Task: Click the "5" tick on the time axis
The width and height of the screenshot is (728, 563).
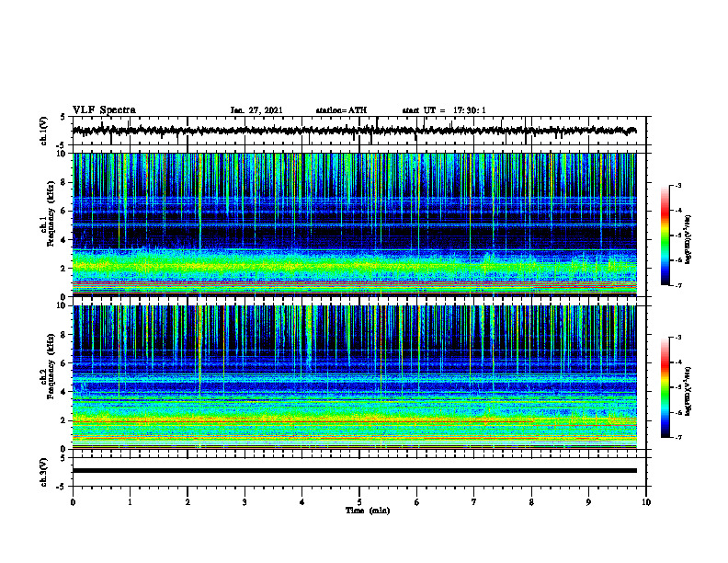Action: [359, 502]
